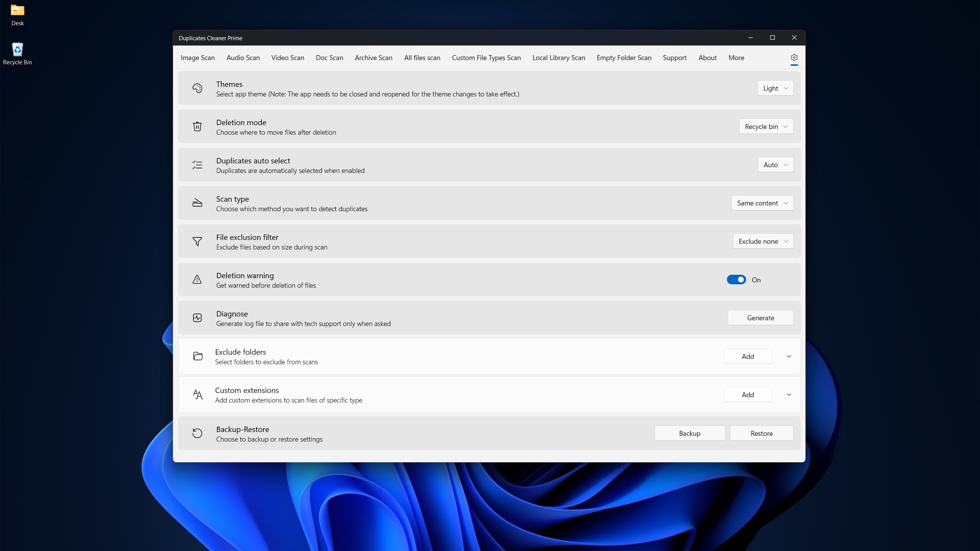Click the Generate button for diagnose logs
Viewport: 980px width, 551px height.
(x=760, y=318)
